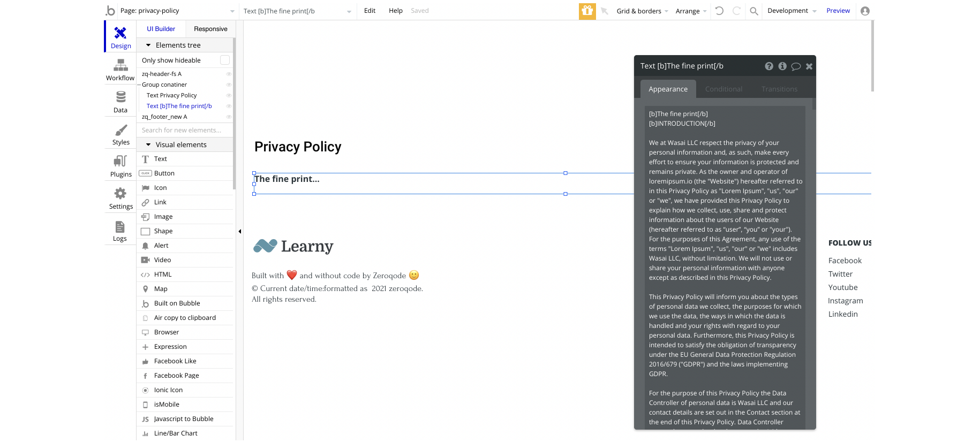The width and height of the screenshot is (980, 443).
Task: Open the Workflow tab in the sidebar
Action: click(120, 70)
